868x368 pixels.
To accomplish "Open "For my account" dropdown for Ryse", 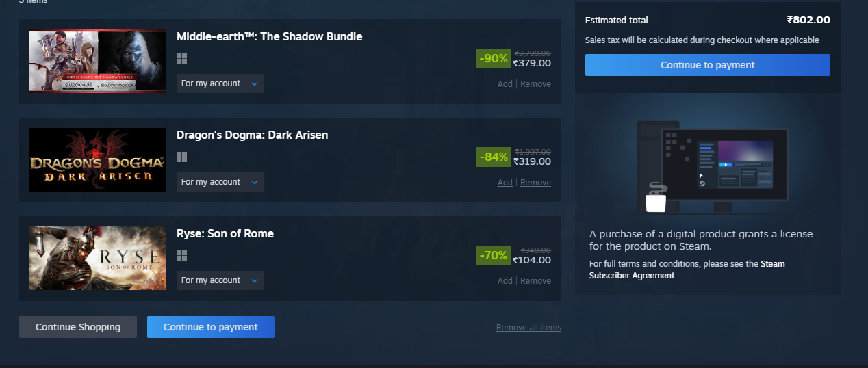I will (x=220, y=280).
